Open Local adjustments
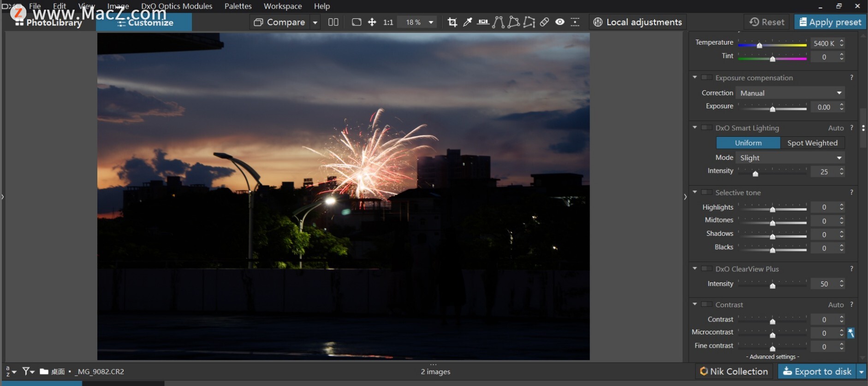The height and width of the screenshot is (386, 868). 637,22
